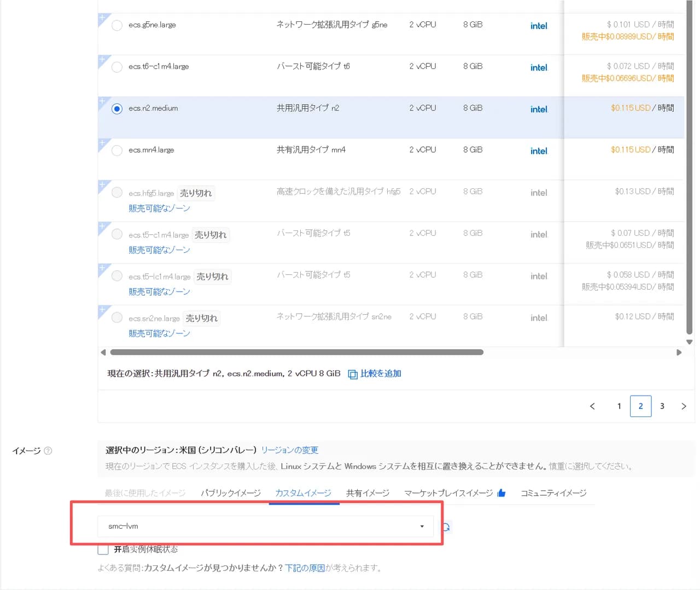Click the plus corner icon on ecs.g5ne.large row
The height and width of the screenshot is (590, 700).
click(x=102, y=18)
